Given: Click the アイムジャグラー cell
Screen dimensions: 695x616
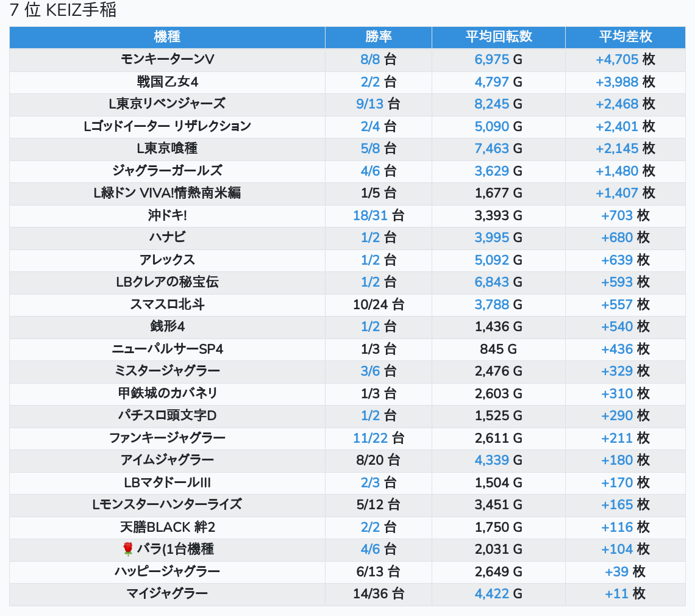Looking at the screenshot, I should click(x=167, y=460).
